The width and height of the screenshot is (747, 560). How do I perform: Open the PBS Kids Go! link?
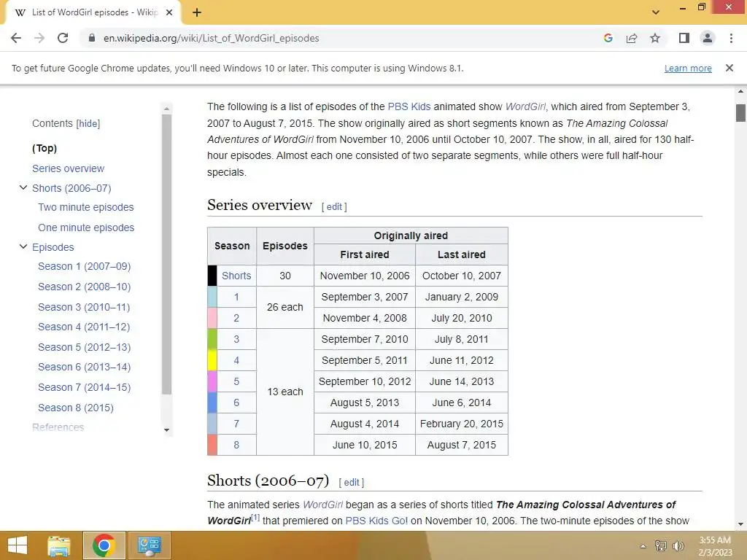(x=376, y=521)
